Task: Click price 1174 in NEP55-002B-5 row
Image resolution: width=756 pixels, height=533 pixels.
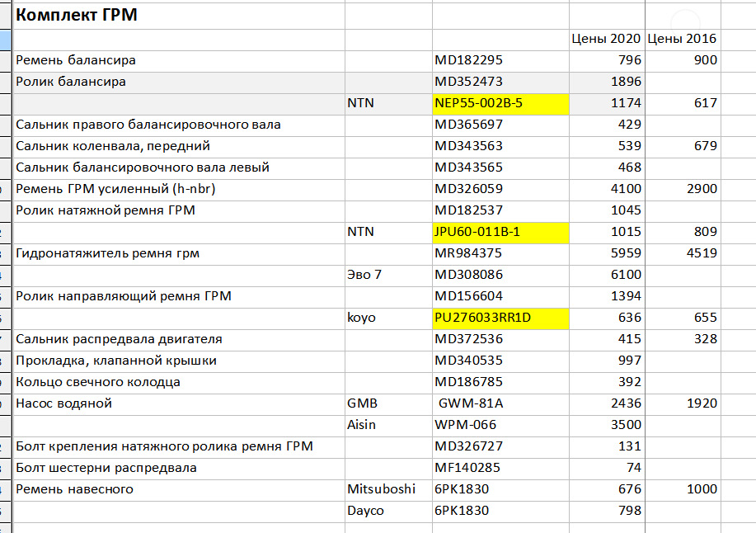Action: click(607, 104)
